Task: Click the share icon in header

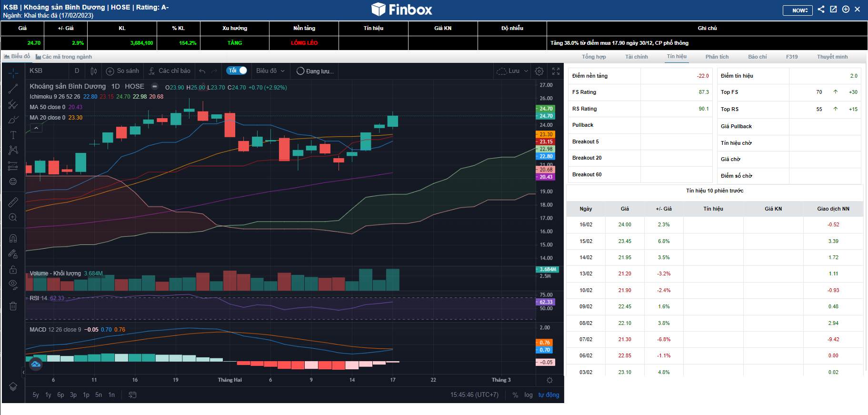Action: pyautogui.click(x=821, y=9)
